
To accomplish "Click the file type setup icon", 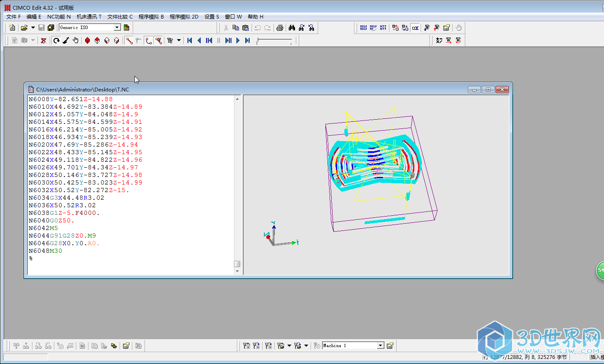I will 126,28.
